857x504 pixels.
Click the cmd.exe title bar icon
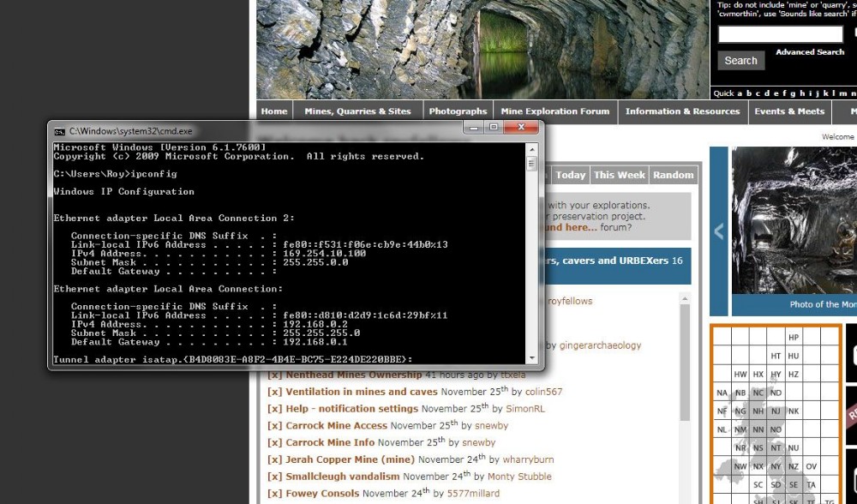59,131
